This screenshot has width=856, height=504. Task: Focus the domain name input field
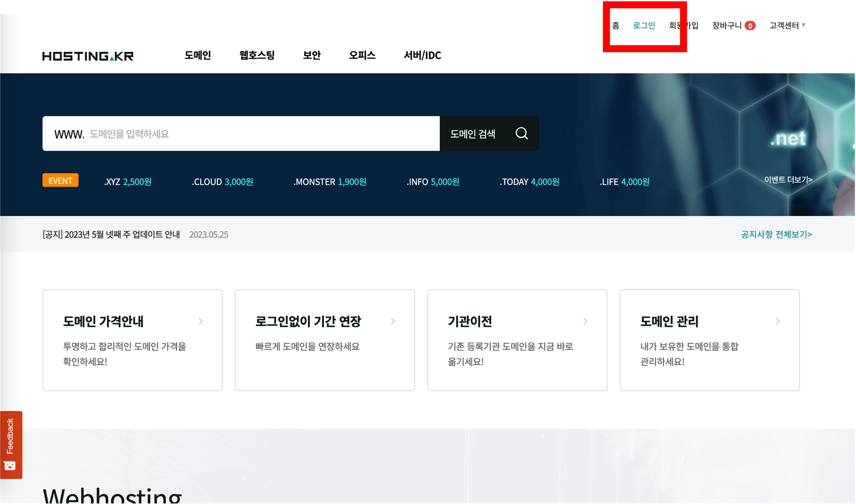pos(259,134)
